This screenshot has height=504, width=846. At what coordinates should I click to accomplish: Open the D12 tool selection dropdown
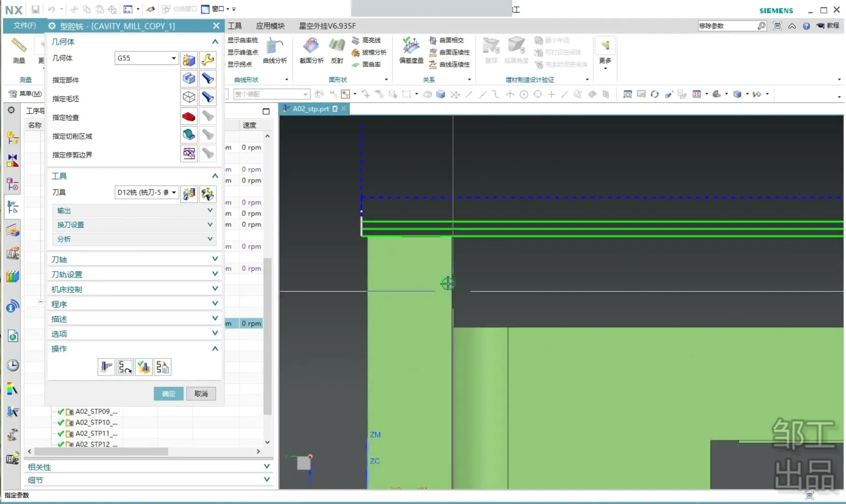(173, 192)
